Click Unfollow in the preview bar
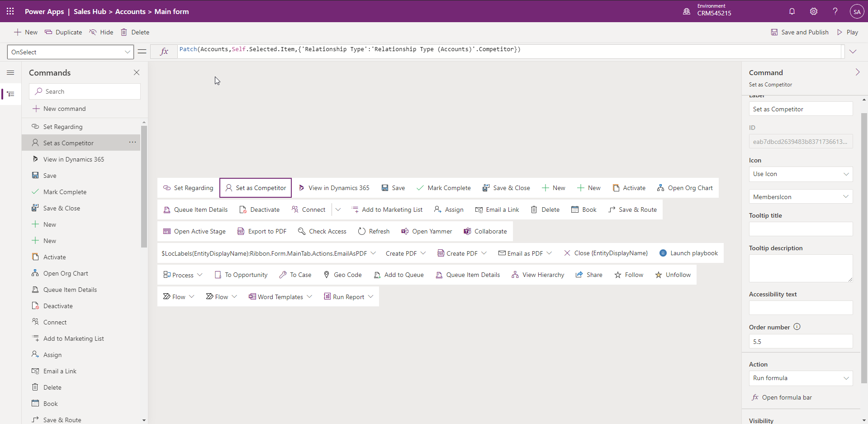The width and height of the screenshot is (868, 424). coord(673,275)
